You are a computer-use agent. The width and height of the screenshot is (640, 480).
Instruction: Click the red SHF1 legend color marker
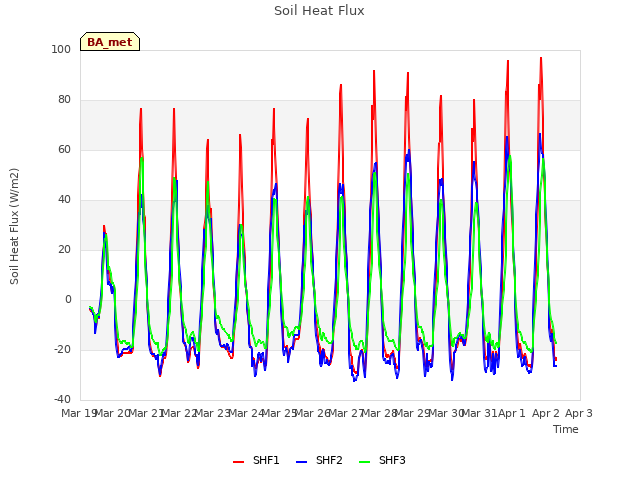[x=238, y=462]
